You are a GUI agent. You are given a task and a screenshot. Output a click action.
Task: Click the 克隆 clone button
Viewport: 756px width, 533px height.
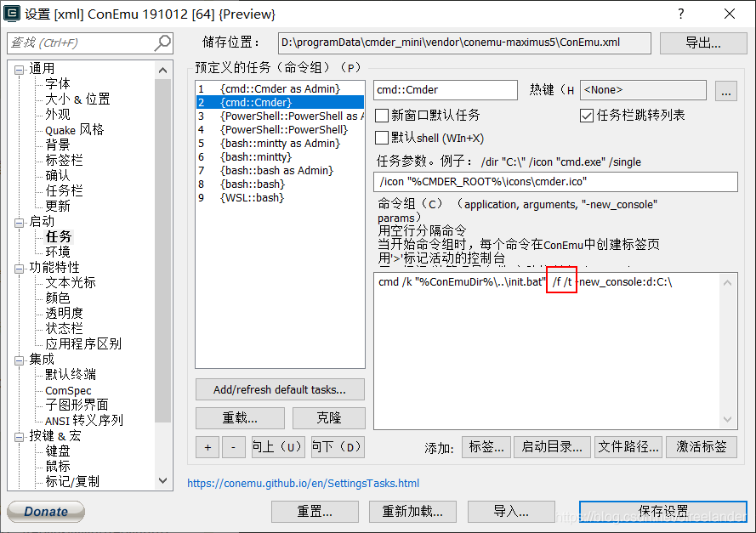click(329, 418)
